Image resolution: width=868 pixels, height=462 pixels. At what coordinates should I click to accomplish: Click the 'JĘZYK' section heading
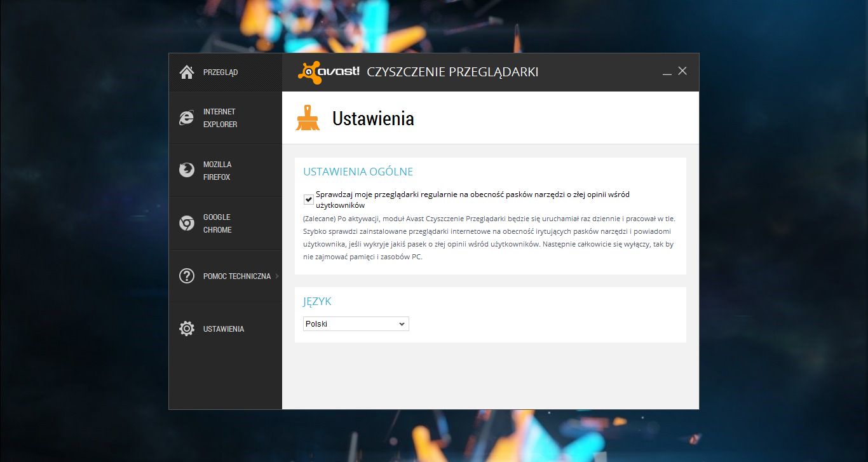click(317, 301)
